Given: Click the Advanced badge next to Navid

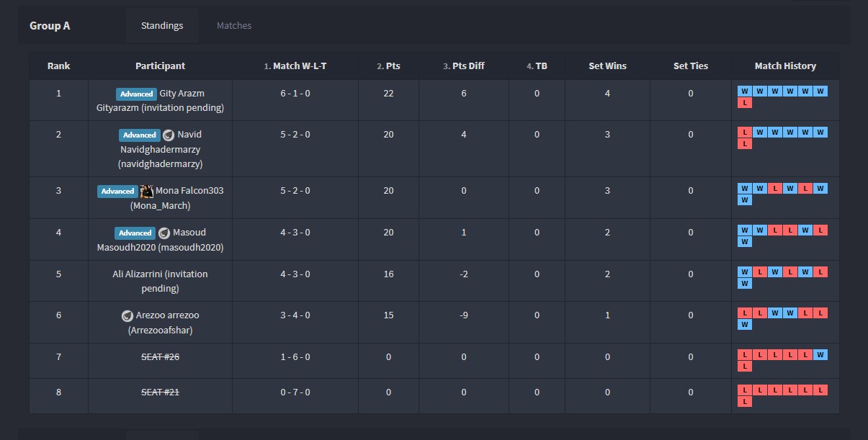Looking at the screenshot, I should point(139,135).
